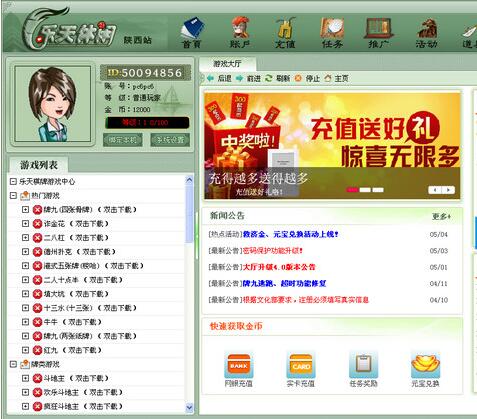The width and height of the screenshot is (477, 419).
Task: Click the folder icon of 热门游戏
Action: (25, 196)
